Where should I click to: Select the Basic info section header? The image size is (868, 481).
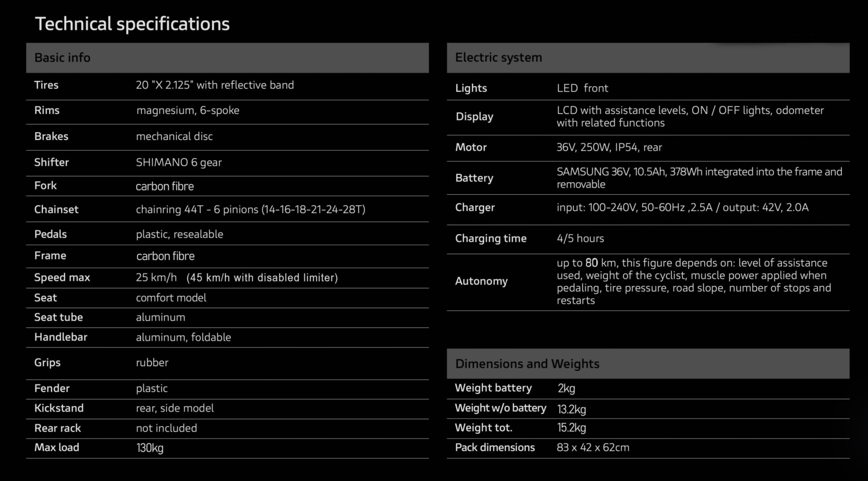click(x=62, y=58)
